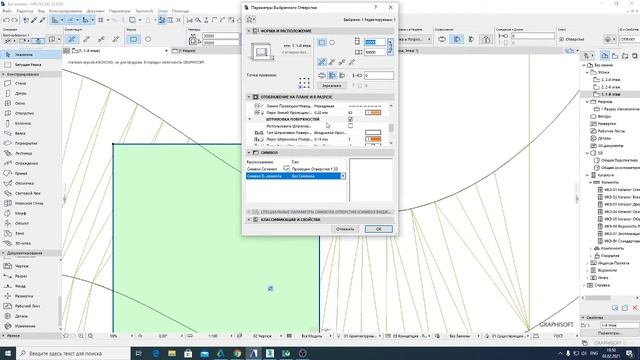
Task: Click the Зеркально mirror button
Action: [332, 86]
